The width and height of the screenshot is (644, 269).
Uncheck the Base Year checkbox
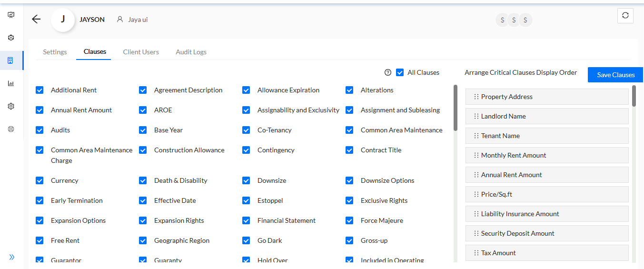[143, 130]
